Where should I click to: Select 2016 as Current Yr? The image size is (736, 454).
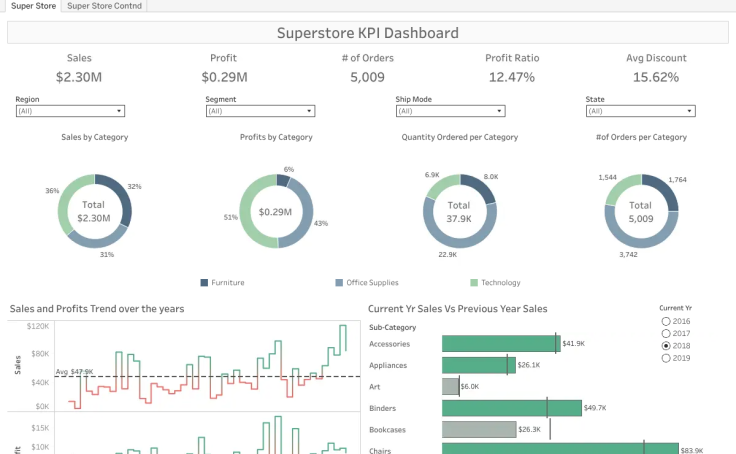666,321
